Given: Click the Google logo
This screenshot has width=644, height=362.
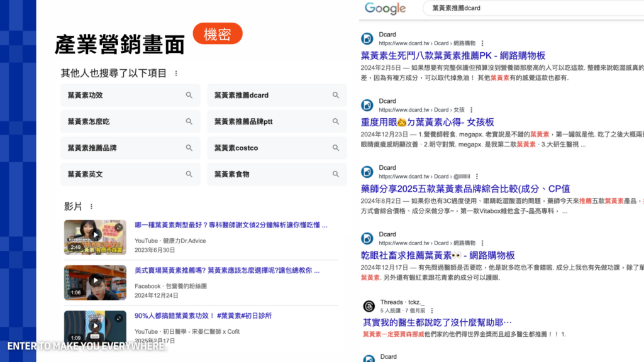Looking at the screenshot, I should coord(385,8).
